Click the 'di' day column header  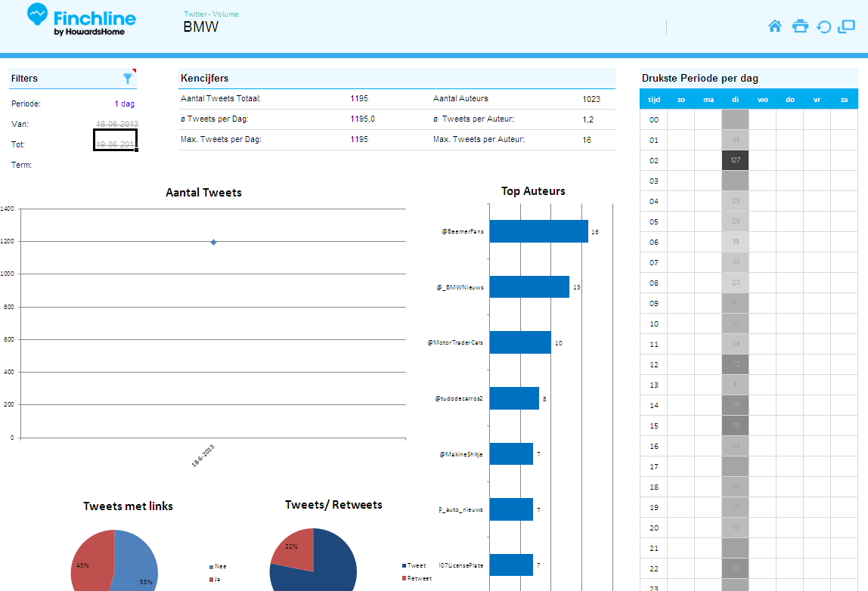point(735,100)
